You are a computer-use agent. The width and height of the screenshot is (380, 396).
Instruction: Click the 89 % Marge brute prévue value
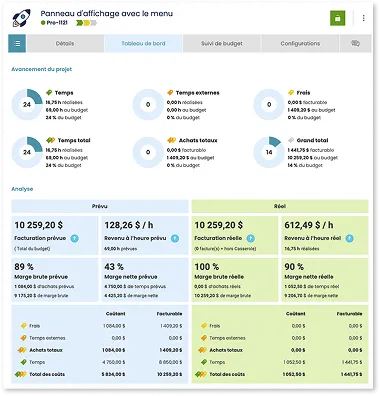click(x=24, y=267)
